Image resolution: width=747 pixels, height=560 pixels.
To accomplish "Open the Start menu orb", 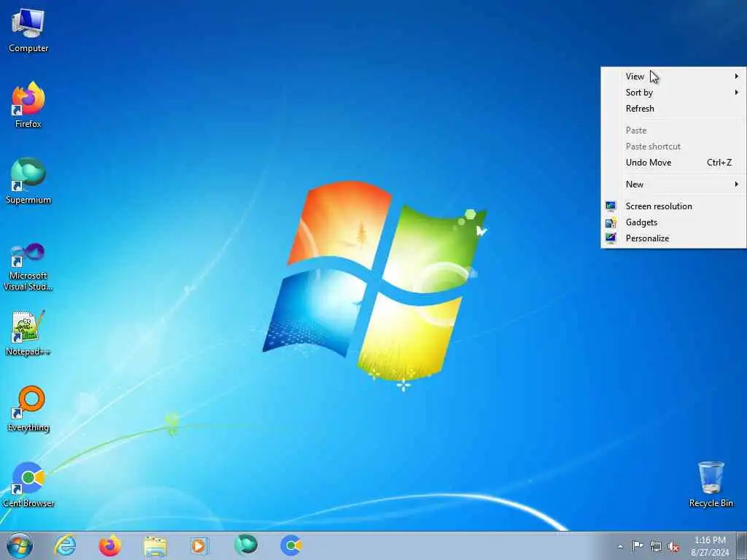I will pyautogui.click(x=20, y=545).
